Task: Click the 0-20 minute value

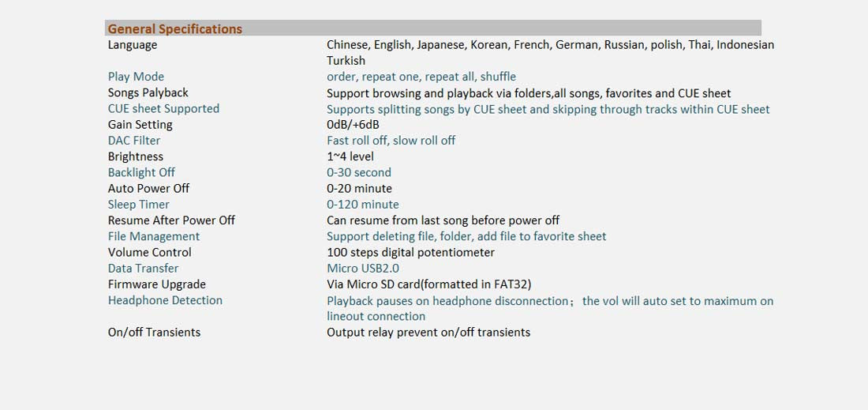Action: coord(359,188)
